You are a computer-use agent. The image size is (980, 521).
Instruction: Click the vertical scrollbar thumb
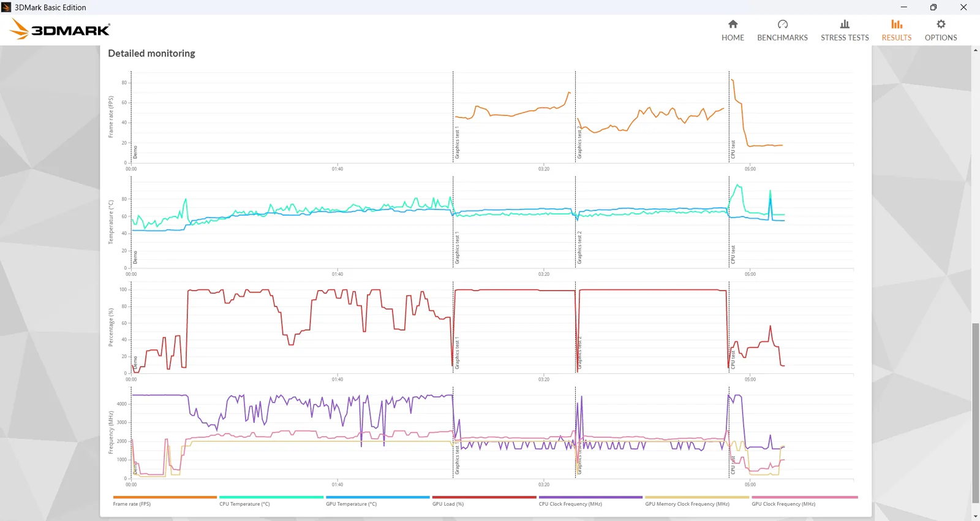click(x=975, y=414)
